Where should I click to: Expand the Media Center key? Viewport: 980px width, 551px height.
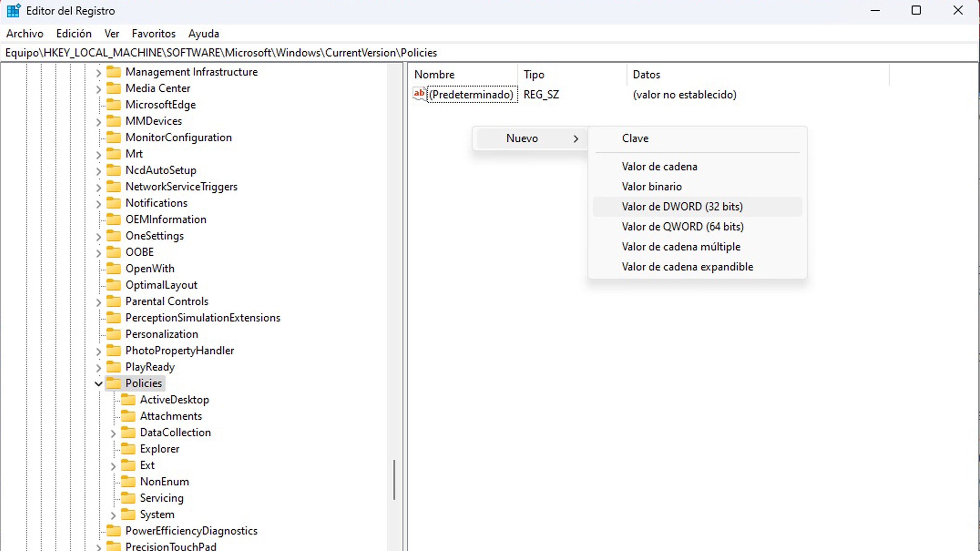[x=99, y=89]
